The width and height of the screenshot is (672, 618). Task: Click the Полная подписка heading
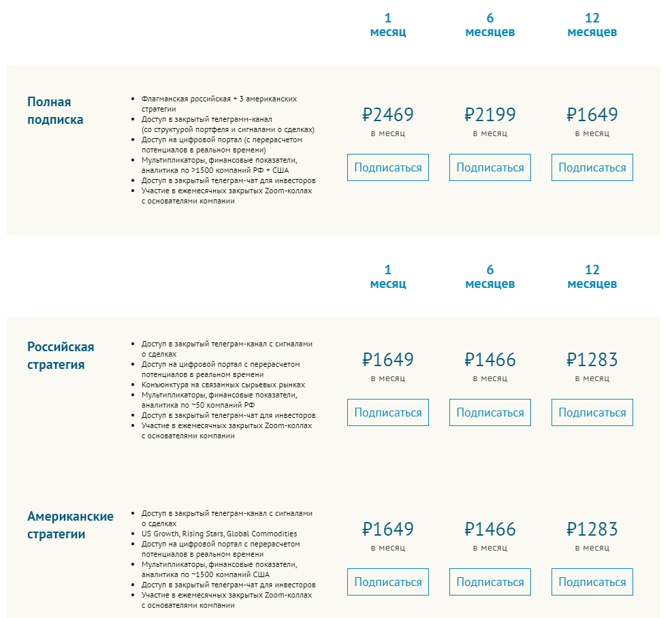[55, 110]
